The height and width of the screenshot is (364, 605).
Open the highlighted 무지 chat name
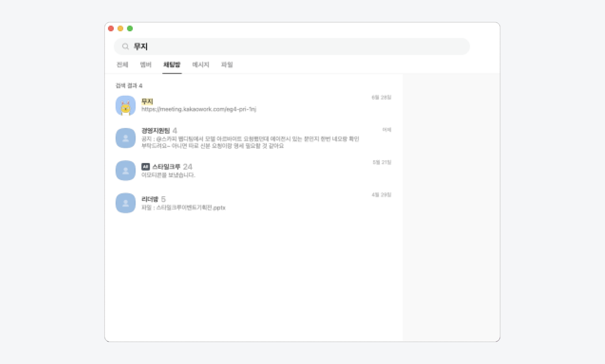147,102
